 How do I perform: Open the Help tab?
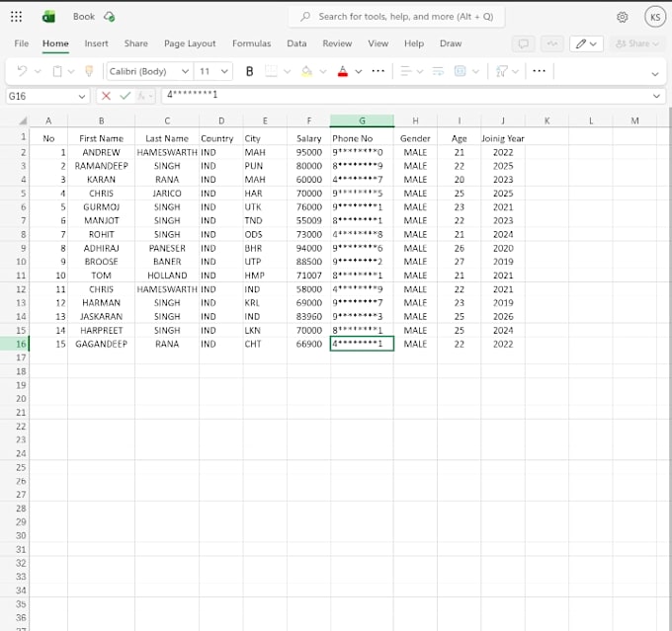(413, 43)
